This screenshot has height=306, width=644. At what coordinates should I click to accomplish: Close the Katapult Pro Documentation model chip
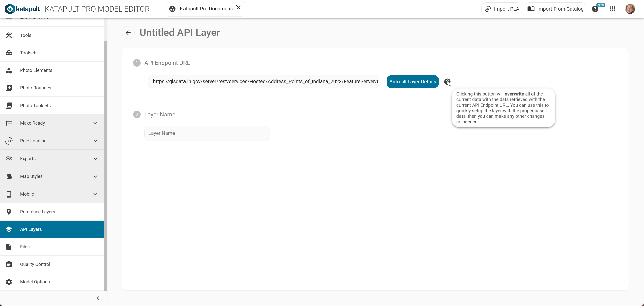click(238, 8)
